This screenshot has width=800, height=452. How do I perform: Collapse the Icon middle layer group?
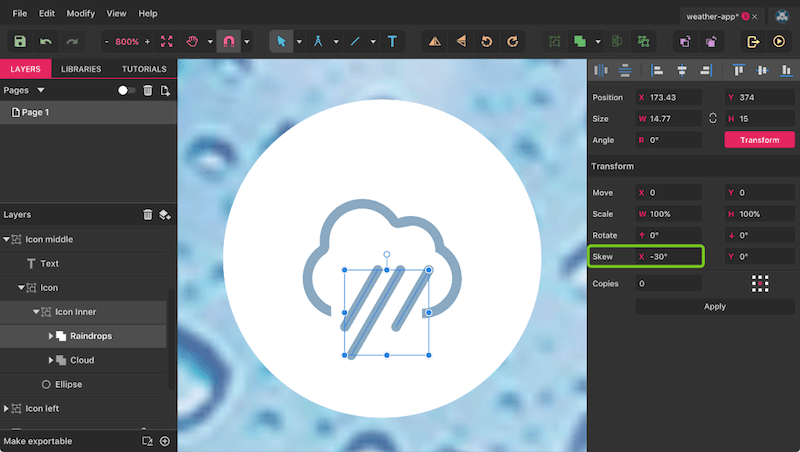click(7, 239)
